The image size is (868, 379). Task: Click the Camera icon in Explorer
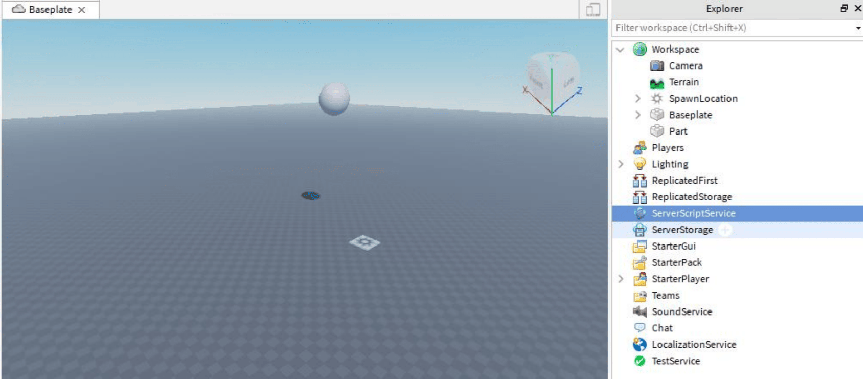[657, 65]
